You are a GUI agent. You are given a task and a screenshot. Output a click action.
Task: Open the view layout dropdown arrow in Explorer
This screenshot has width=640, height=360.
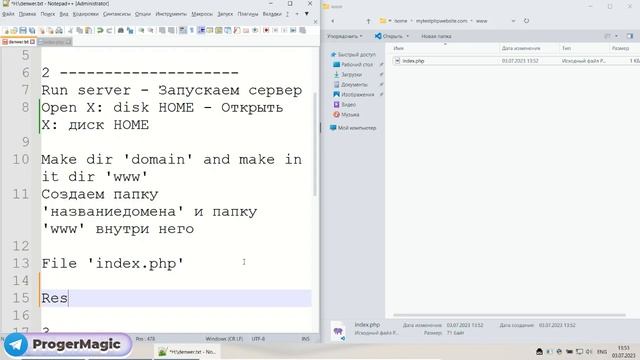click(616, 36)
